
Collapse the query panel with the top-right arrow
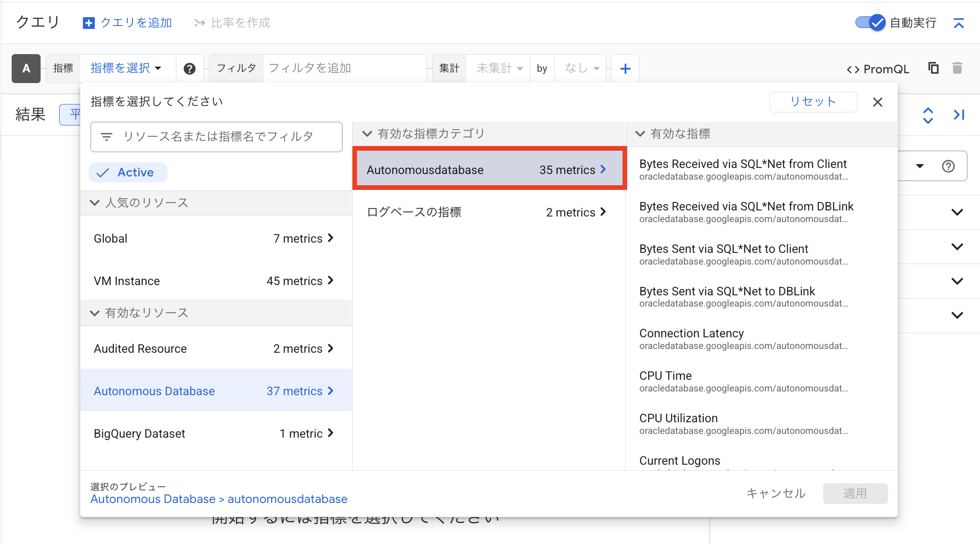click(x=959, y=23)
